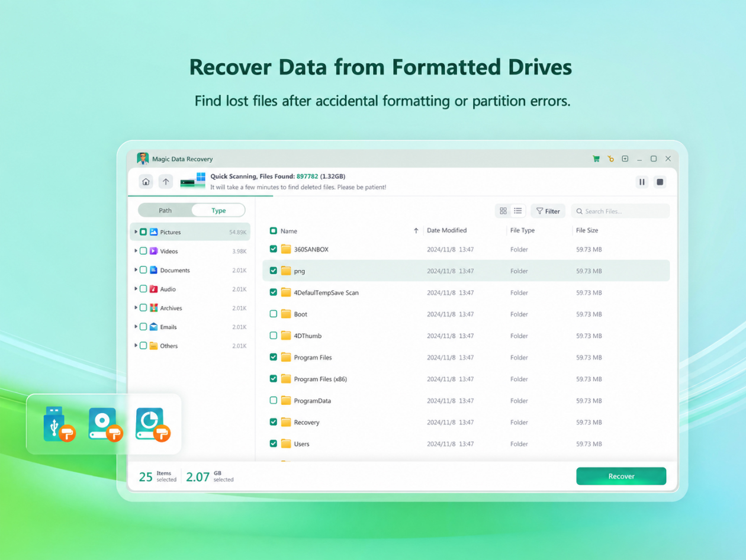Click the Others category icon
The image size is (746, 560).
pos(153,346)
